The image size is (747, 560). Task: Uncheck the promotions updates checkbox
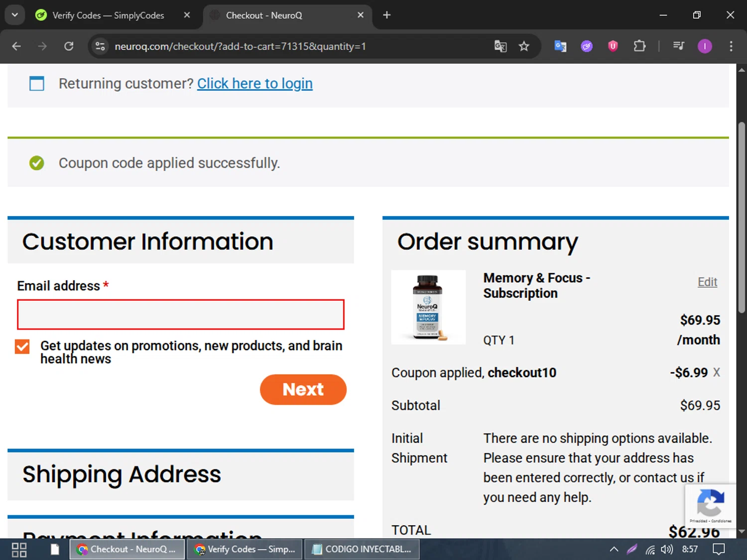[x=22, y=346]
